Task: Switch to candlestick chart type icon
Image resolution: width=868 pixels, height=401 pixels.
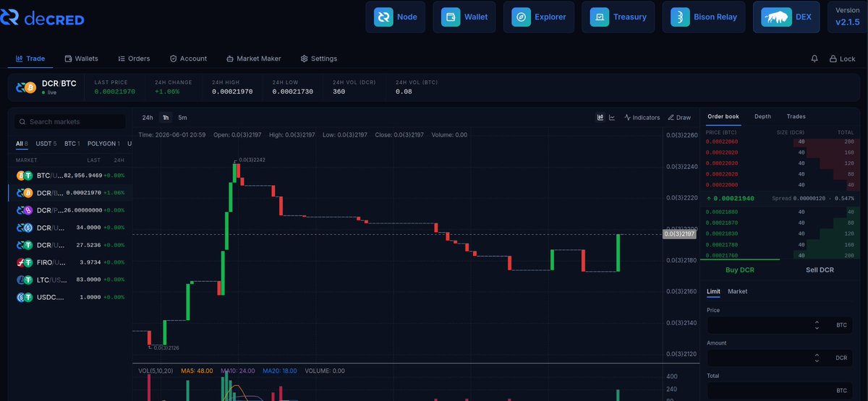Action: 600,117
